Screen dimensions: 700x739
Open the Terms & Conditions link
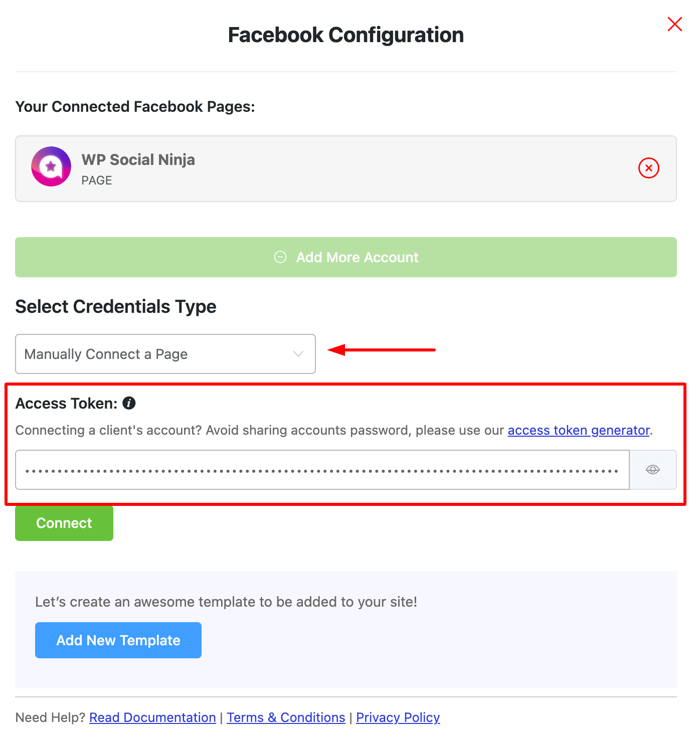pos(286,717)
